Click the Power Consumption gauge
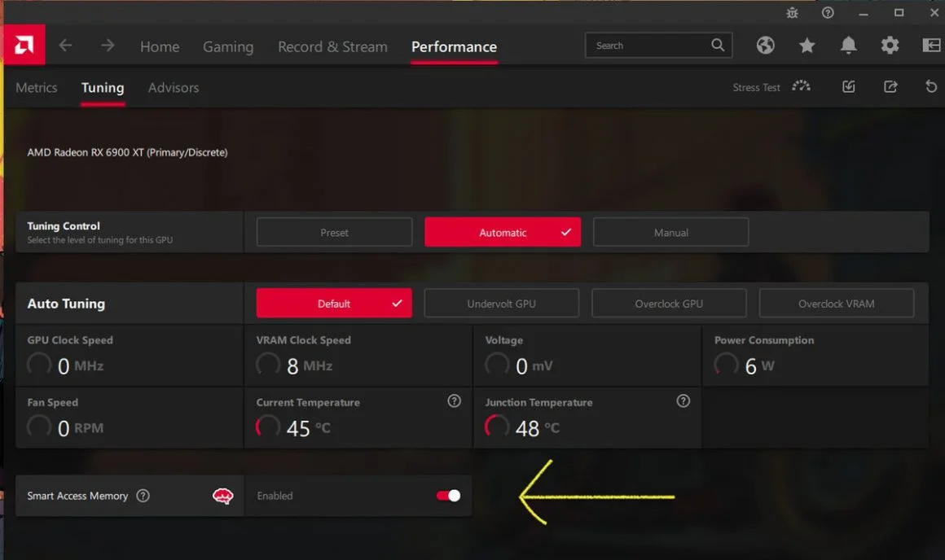 click(x=726, y=365)
